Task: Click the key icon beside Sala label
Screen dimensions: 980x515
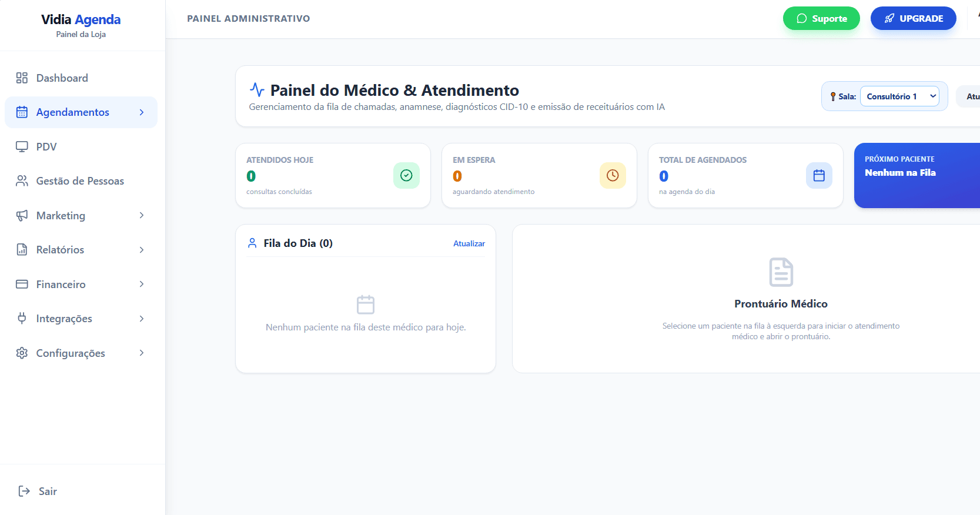Action: [833, 96]
